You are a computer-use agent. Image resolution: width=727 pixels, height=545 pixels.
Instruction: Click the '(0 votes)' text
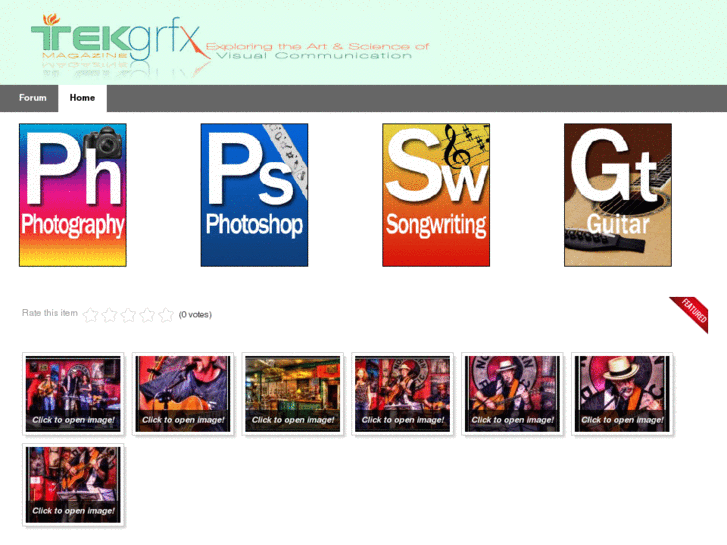click(x=195, y=314)
